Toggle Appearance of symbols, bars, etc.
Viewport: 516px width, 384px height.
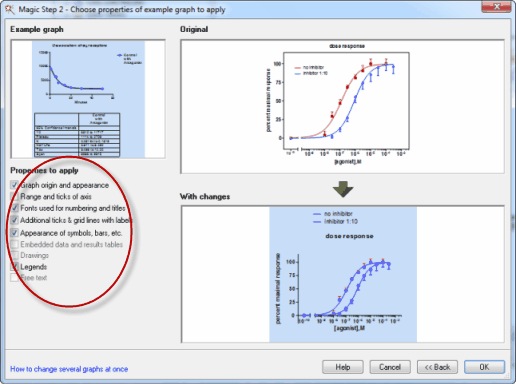tap(14, 232)
